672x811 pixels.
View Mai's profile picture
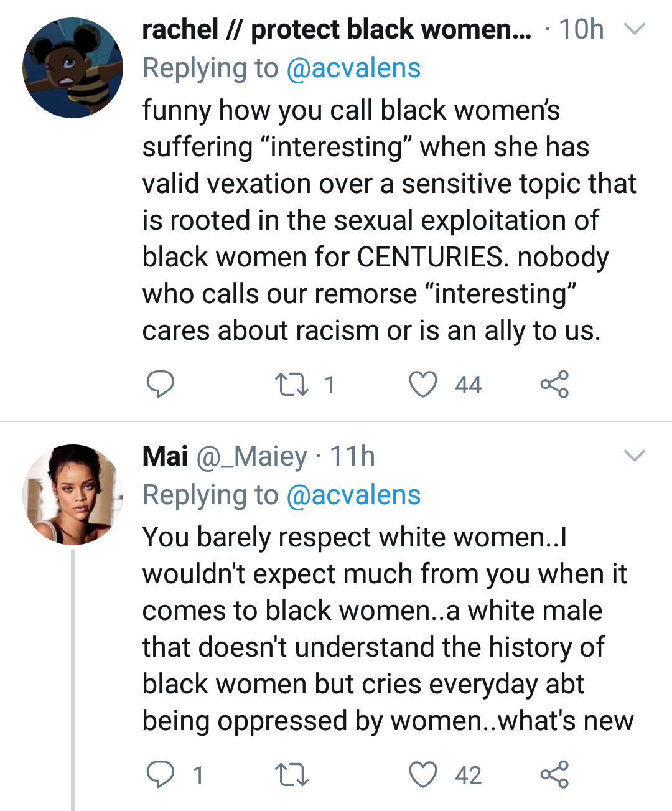click(73, 495)
